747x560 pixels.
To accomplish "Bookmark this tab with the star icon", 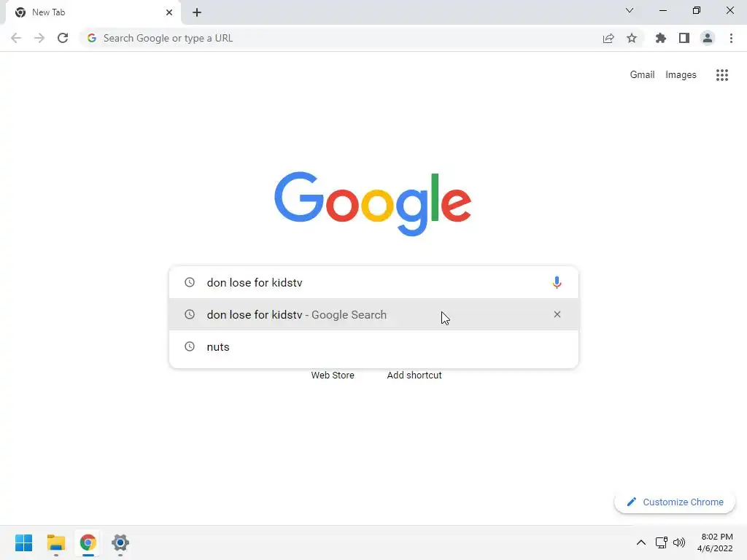I will 632,38.
